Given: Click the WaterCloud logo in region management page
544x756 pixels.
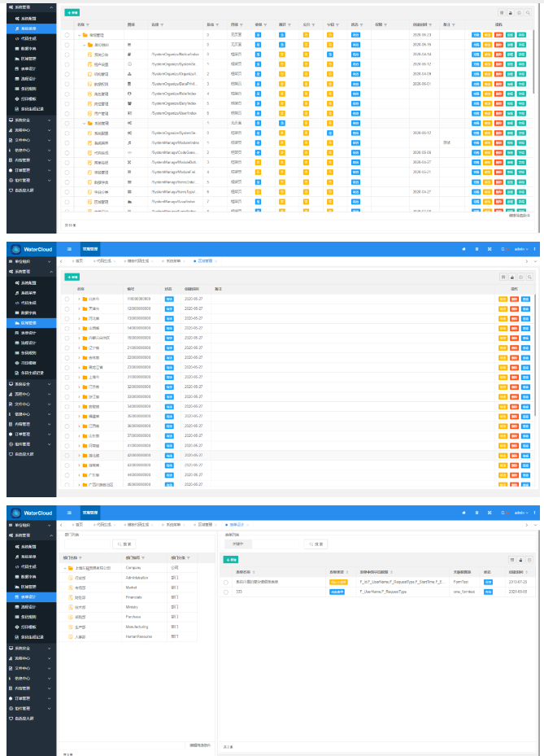Looking at the screenshot, I should click(x=32, y=249).
